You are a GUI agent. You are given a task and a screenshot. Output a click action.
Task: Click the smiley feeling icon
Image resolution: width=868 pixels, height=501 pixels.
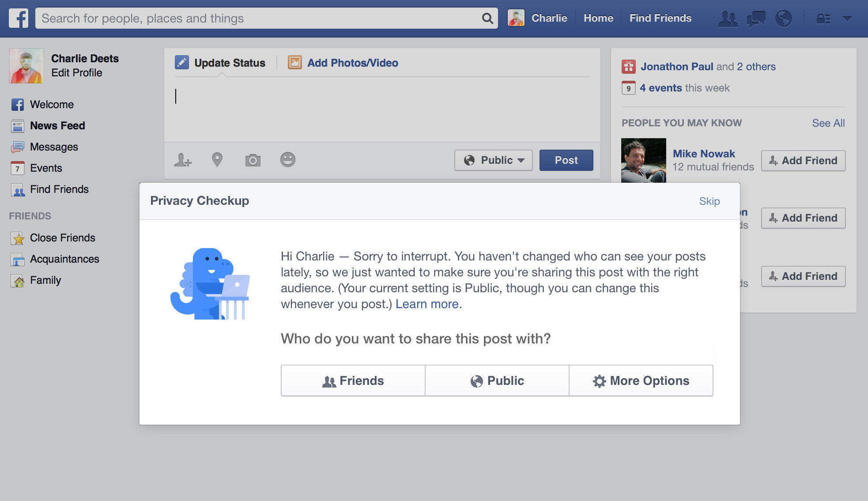tap(287, 160)
